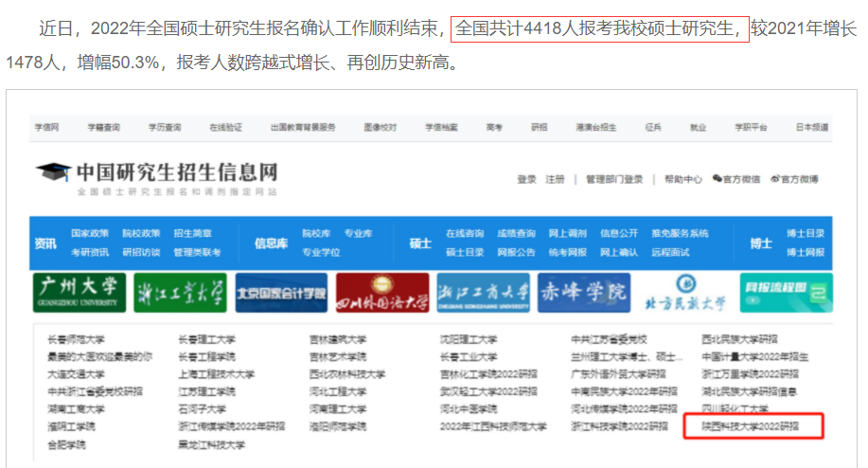Open 出国教育背景服务 in the top bar
This screenshot has width=868, height=468.
tap(303, 127)
